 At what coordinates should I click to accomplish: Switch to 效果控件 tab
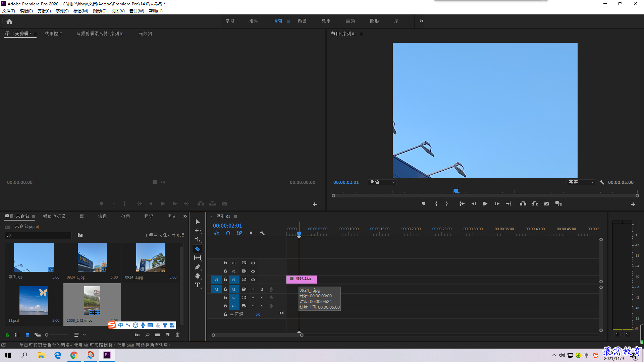pos(53,34)
